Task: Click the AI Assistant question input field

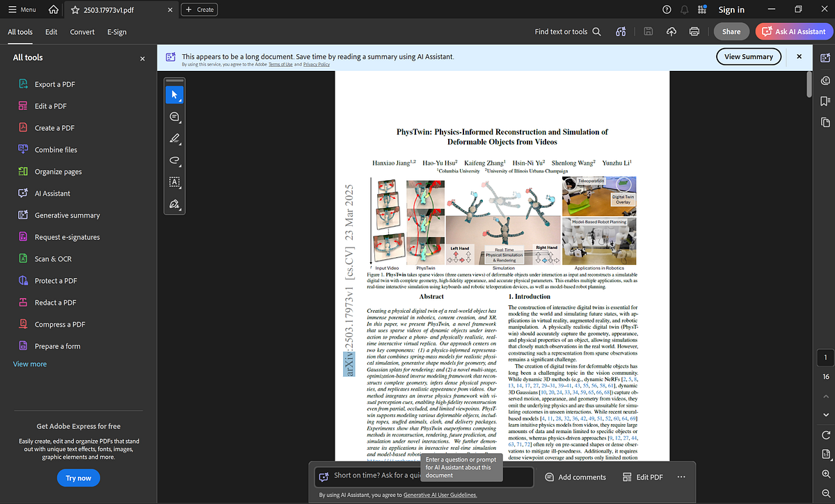Action: (424, 476)
